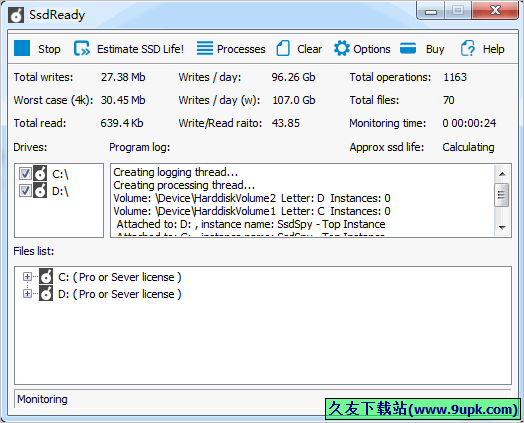This screenshot has height=423, width=524.
Task: Uncheck the C:\ drive checkbox
Action: click(x=25, y=173)
